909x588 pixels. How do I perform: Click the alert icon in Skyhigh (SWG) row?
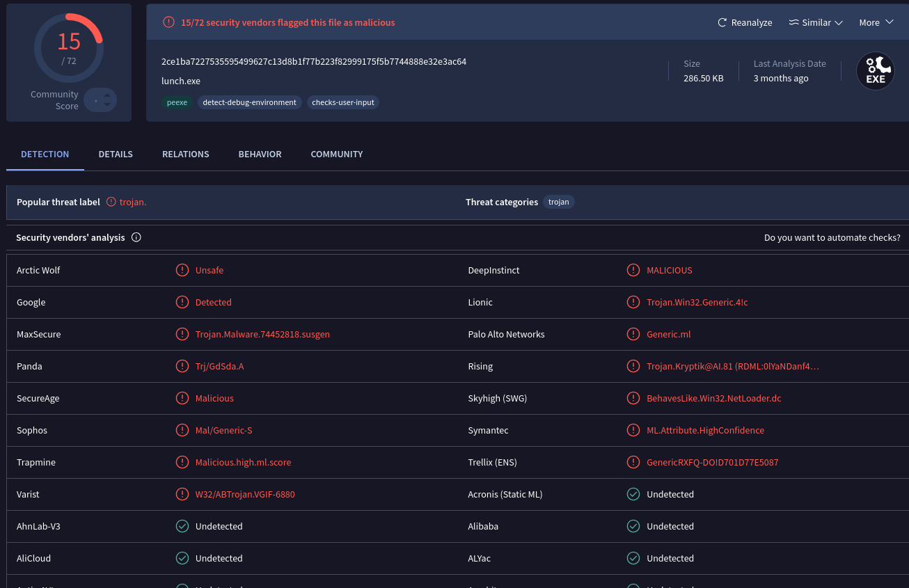(633, 398)
